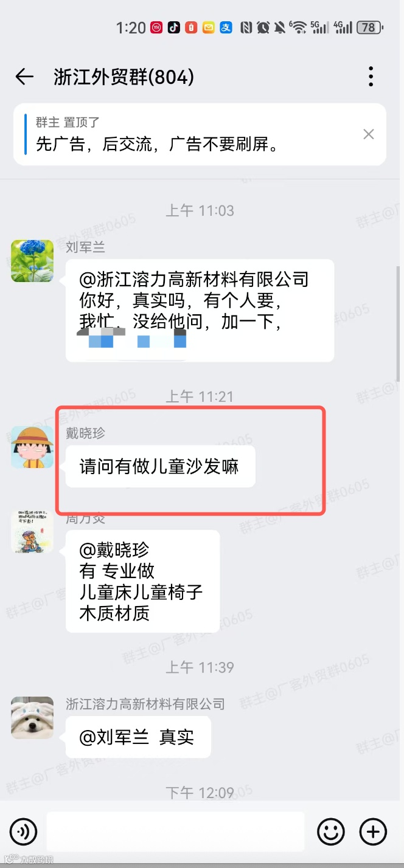Image resolution: width=404 pixels, height=868 pixels.
Task: Tap the back arrow icon
Action: [24, 77]
